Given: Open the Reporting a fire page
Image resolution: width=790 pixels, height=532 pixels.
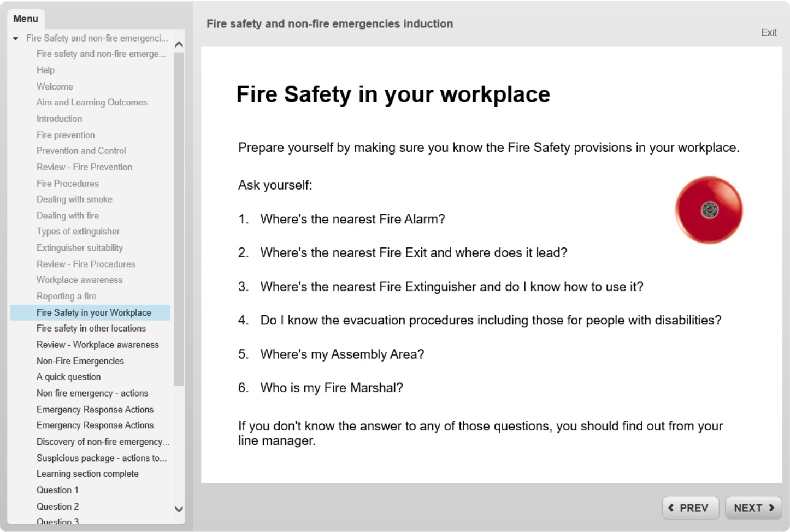Looking at the screenshot, I should click(x=66, y=296).
